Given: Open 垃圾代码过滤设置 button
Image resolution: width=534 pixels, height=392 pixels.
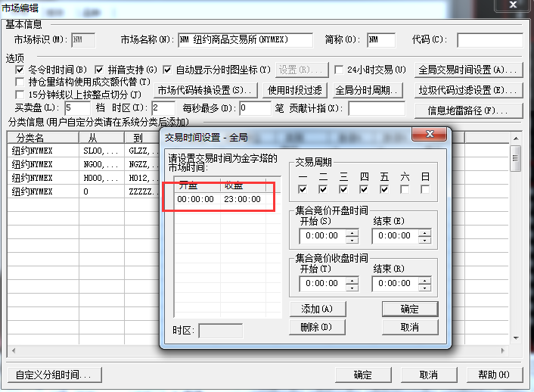Looking at the screenshot, I should [x=468, y=90].
